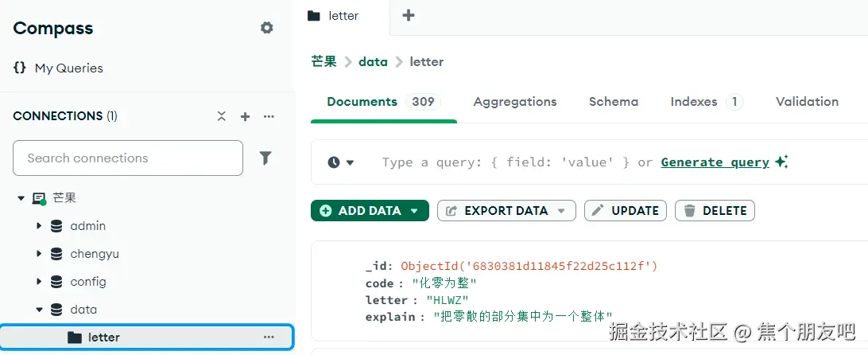The image size is (868, 355).
Task: Select the chengyu database name
Action: pos(95,254)
